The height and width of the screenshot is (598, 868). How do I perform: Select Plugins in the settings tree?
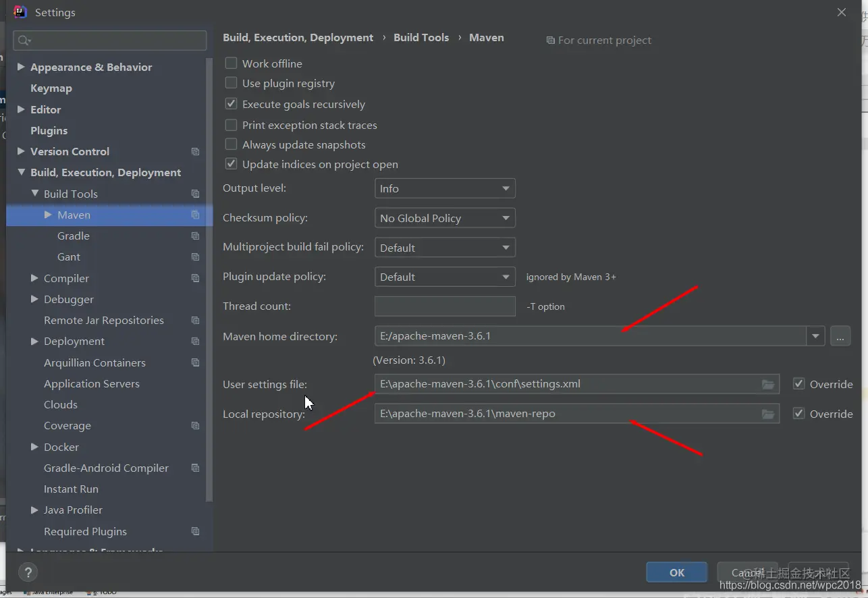tap(49, 131)
